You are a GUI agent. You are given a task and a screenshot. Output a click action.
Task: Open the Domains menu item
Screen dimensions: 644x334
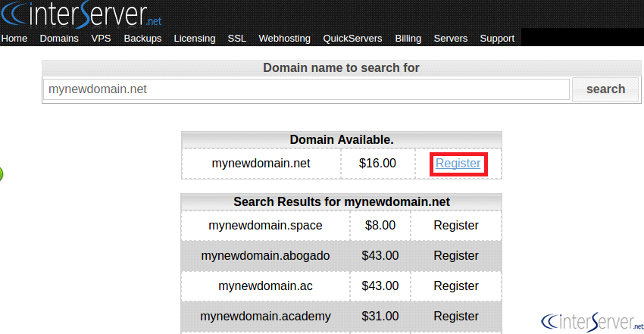[59, 38]
